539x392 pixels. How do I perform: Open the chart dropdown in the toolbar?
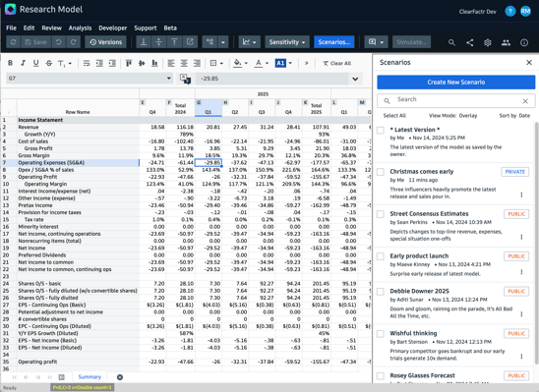250,42
